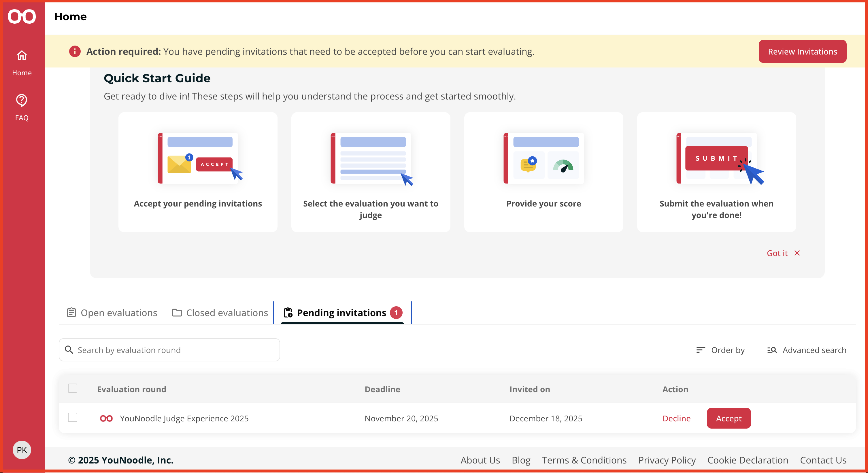The image size is (868, 473).
Task: Open the FAQ question mark icon
Action: (x=22, y=100)
